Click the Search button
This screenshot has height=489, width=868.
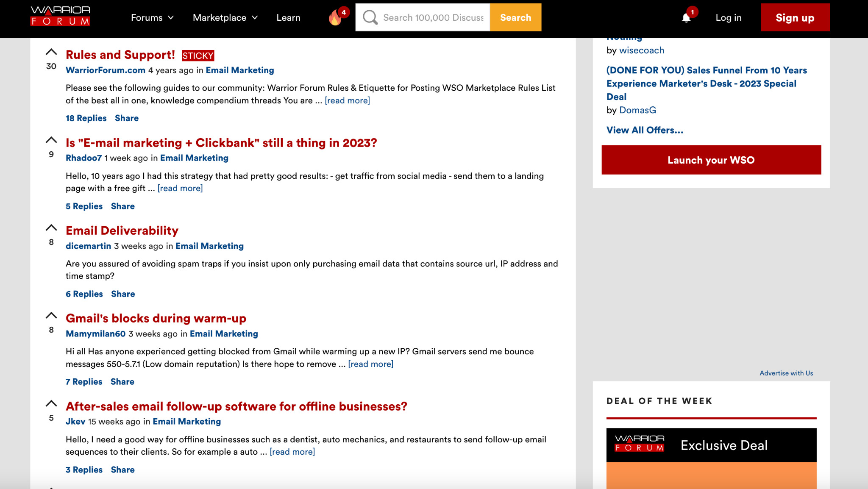(515, 17)
